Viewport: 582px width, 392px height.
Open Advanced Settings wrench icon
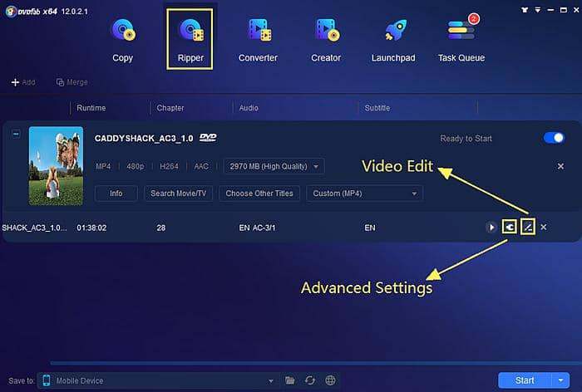coord(509,227)
